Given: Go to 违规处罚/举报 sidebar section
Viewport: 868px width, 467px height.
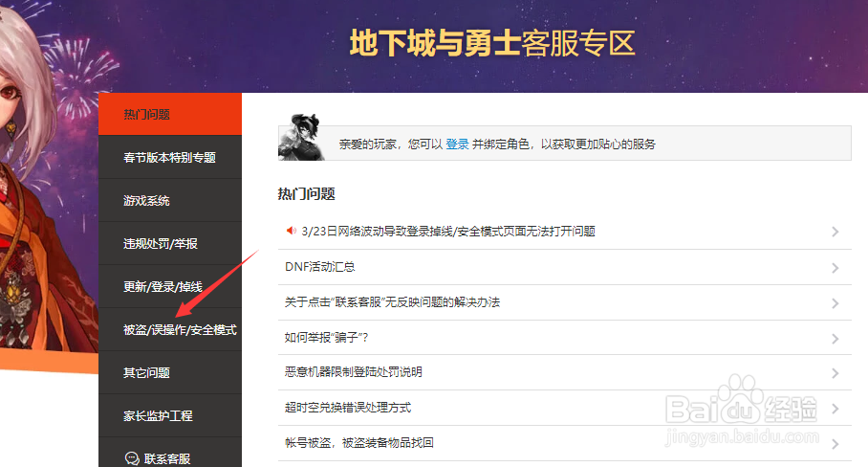Looking at the screenshot, I should (x=170, y=244).
